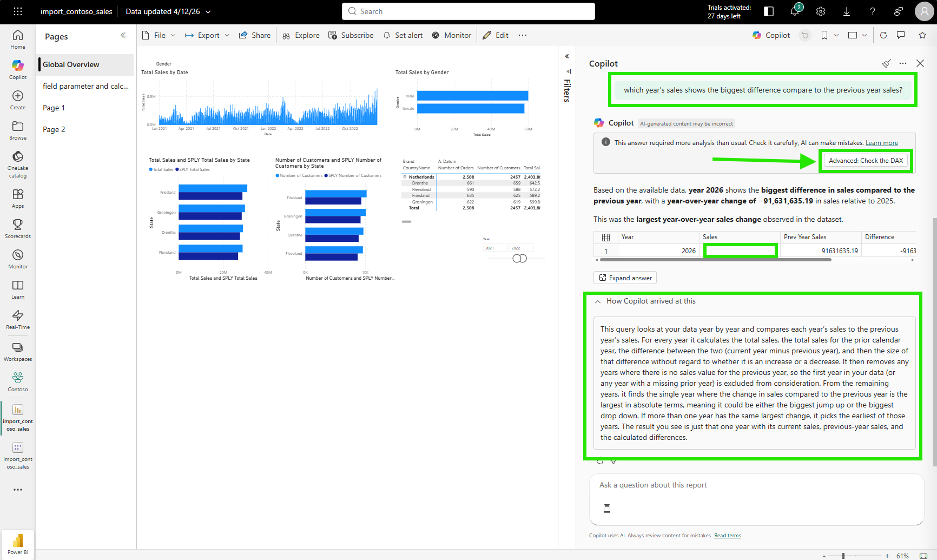The width and height of the screenshot is (937, 560).
Task: Open the File menu dropdown
Action: pos(159,35)
